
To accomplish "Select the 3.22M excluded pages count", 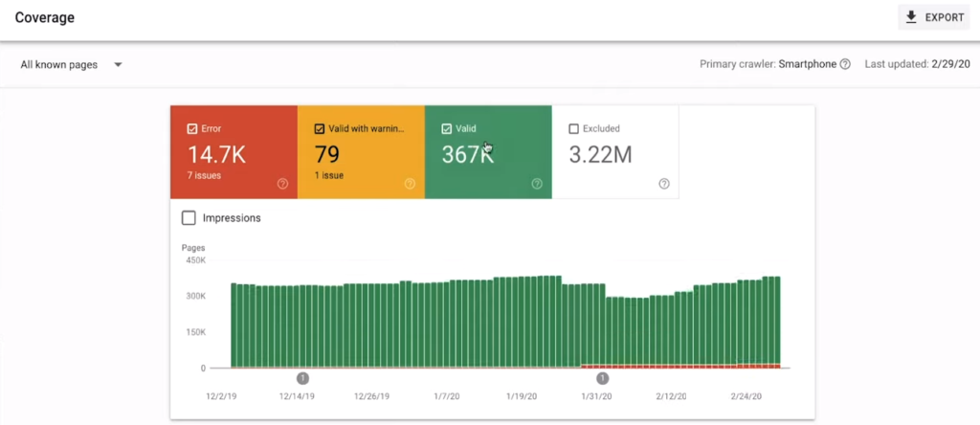I will (600, 155).
